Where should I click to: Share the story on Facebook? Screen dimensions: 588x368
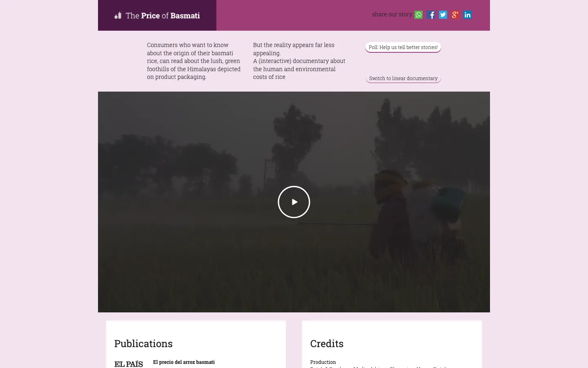point(431,15)
